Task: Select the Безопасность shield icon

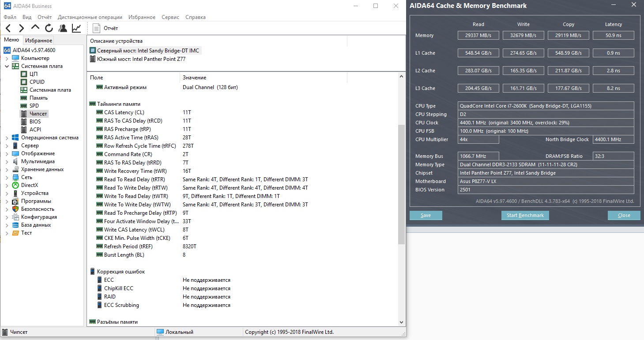Action: point(15,209)
